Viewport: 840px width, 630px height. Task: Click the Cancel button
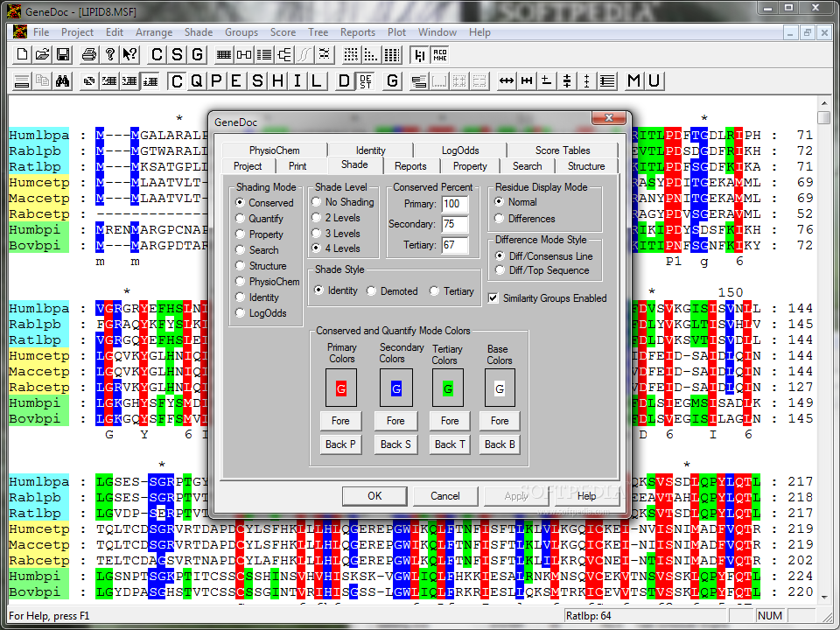(x=445, y=496)
